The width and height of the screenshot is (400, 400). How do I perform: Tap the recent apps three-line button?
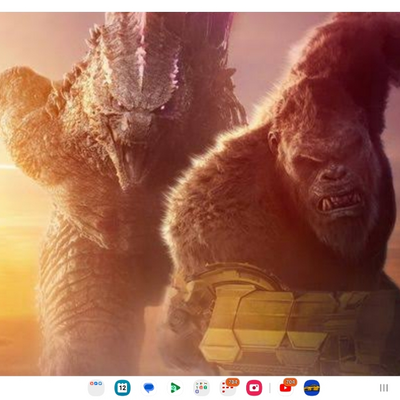pyautogui.click(x=384, y=388)
